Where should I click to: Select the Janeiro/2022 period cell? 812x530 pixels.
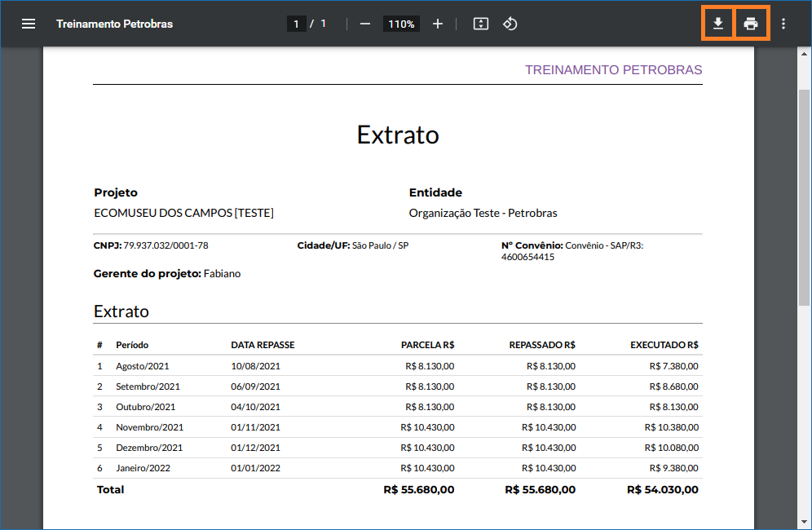click(143, 468)
